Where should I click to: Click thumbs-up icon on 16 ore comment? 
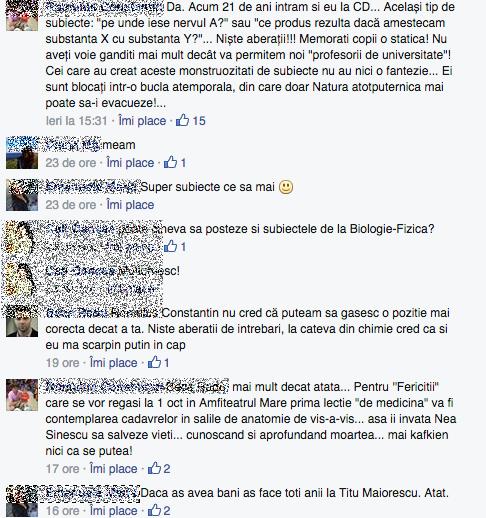pos(154,510)
